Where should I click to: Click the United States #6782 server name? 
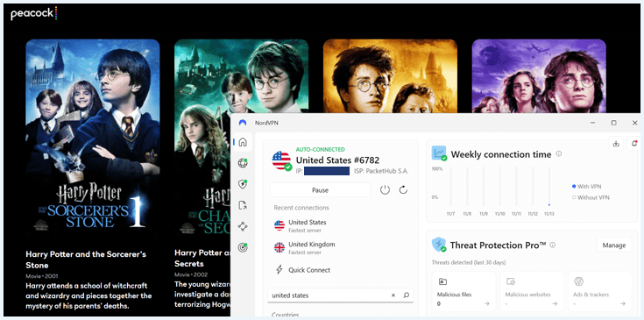click(337, 160)
